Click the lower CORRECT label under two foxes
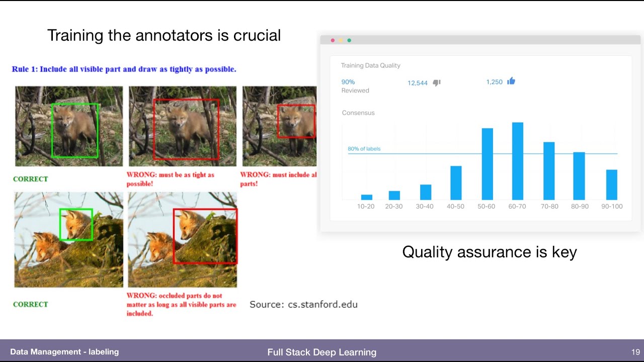This screenshot has height=362, width=644. pos(31,304)
